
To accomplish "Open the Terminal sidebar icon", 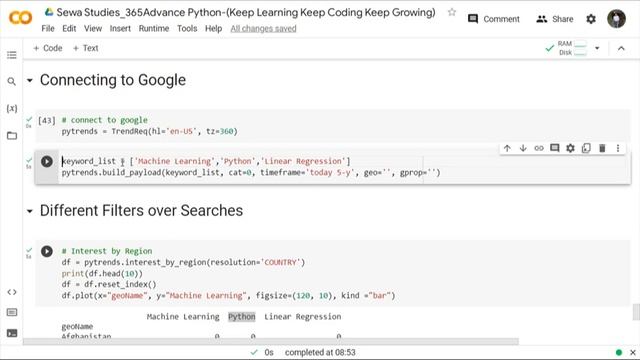I will (x=12, y=333).
